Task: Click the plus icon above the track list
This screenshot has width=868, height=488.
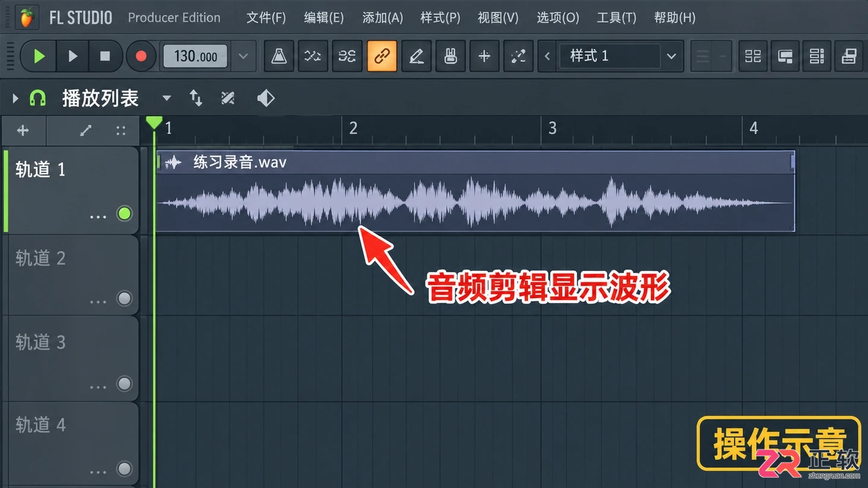Action: tap(23, 130)
